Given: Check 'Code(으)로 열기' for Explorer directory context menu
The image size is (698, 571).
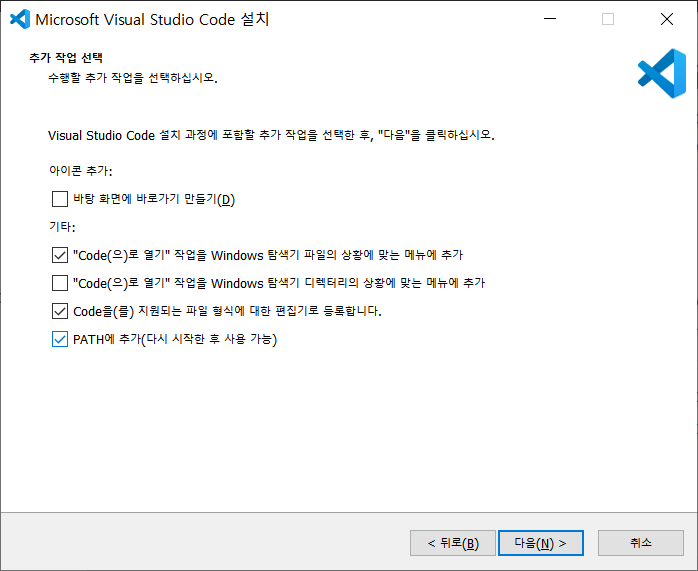Looking at the screenshot, I should [60, 283].
